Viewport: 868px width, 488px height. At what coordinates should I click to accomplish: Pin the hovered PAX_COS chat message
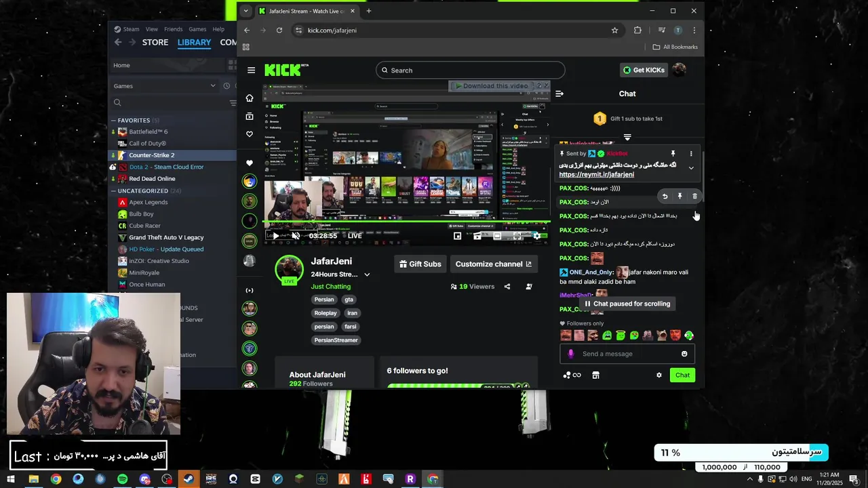coord(679,197)
